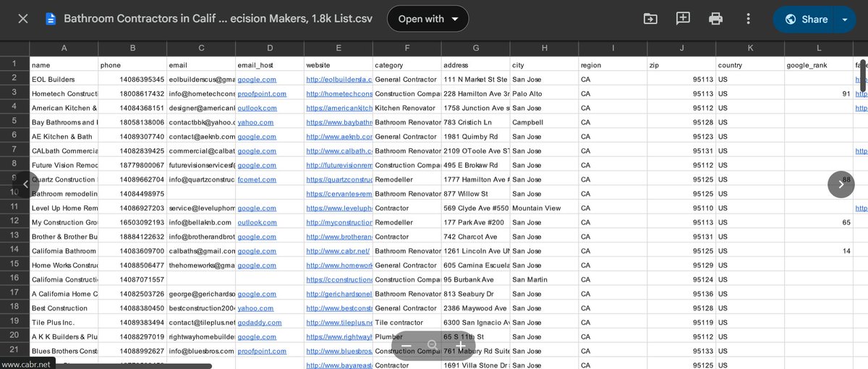This screenshot has width=868, height=369.
Task: Click the 'San Martin' city cell
Action: click(x=544, y=279)
